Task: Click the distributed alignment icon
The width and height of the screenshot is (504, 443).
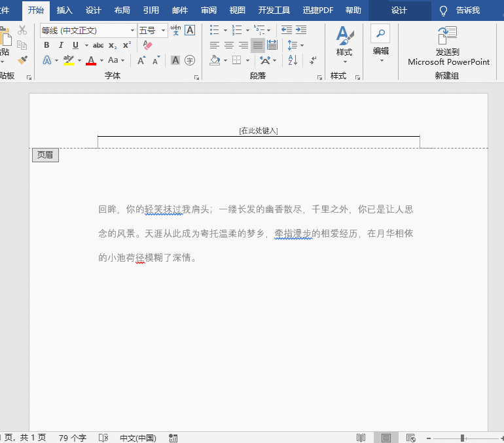Action: tap(272, 45)
